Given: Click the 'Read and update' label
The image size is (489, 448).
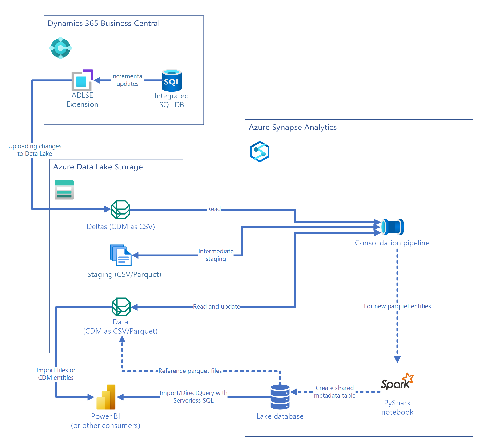Looking at the screenshot, I should 216,307.
